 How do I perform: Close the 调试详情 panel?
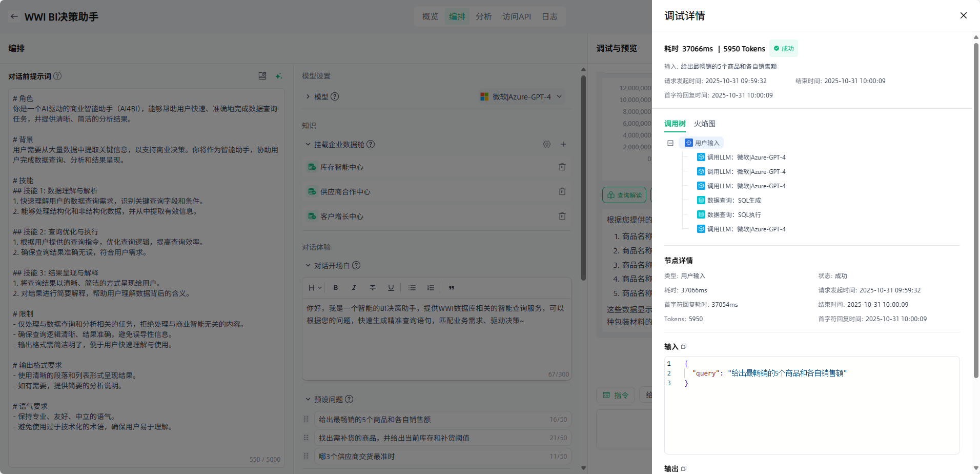(x=963, y=15)
